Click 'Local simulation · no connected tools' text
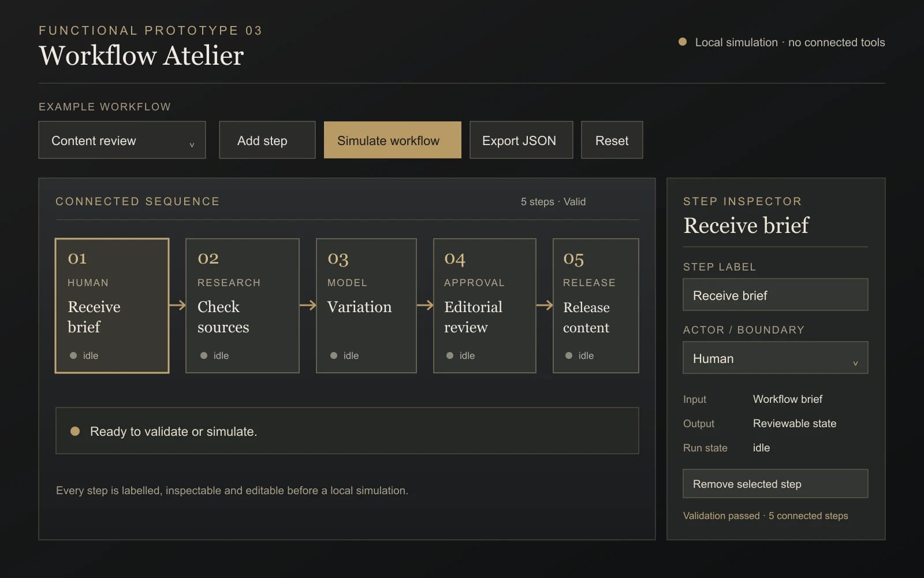This screenshot has height=578, width=924. pyautogui.click(x=790, y=42)
